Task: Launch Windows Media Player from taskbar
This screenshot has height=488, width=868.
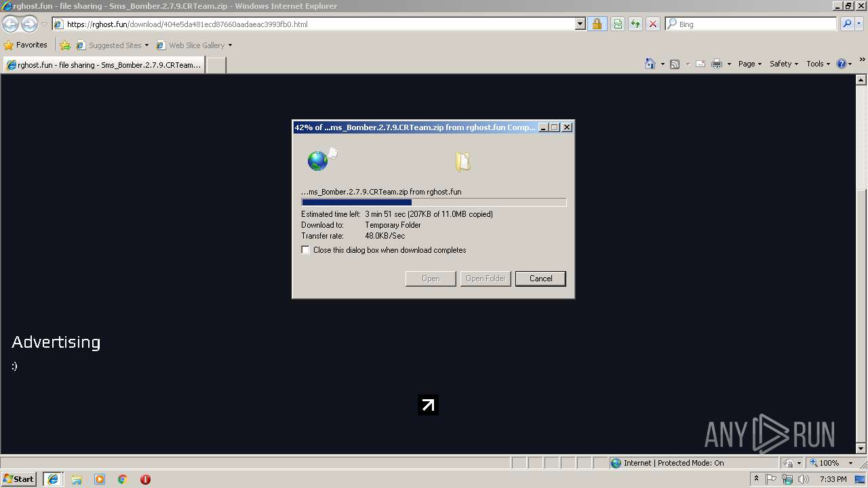Action: tap(100, 479)
